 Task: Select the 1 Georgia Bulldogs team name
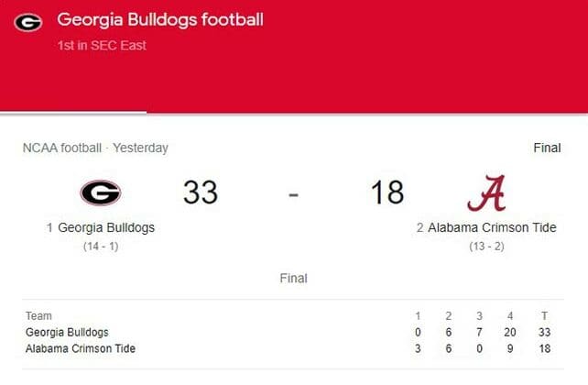click(x=101, y=227)
